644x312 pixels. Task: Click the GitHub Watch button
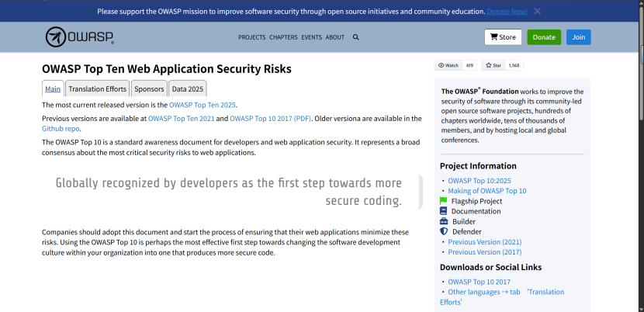(448, 66)
